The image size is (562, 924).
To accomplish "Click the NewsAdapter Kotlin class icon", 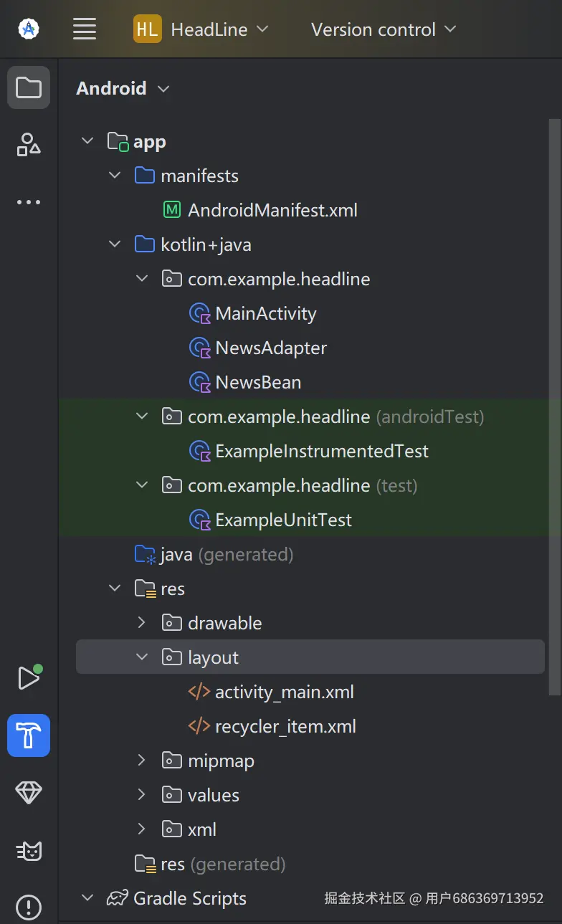I will tap(200, 348).
